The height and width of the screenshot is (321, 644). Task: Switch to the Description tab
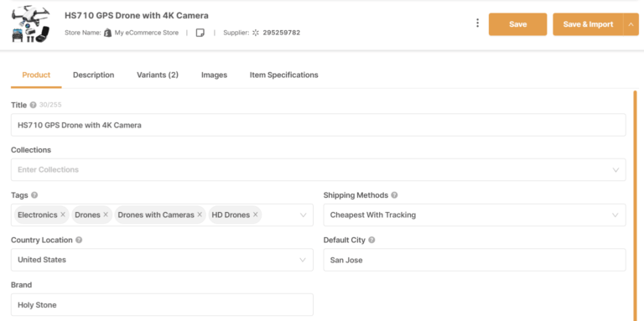(94, 75)
